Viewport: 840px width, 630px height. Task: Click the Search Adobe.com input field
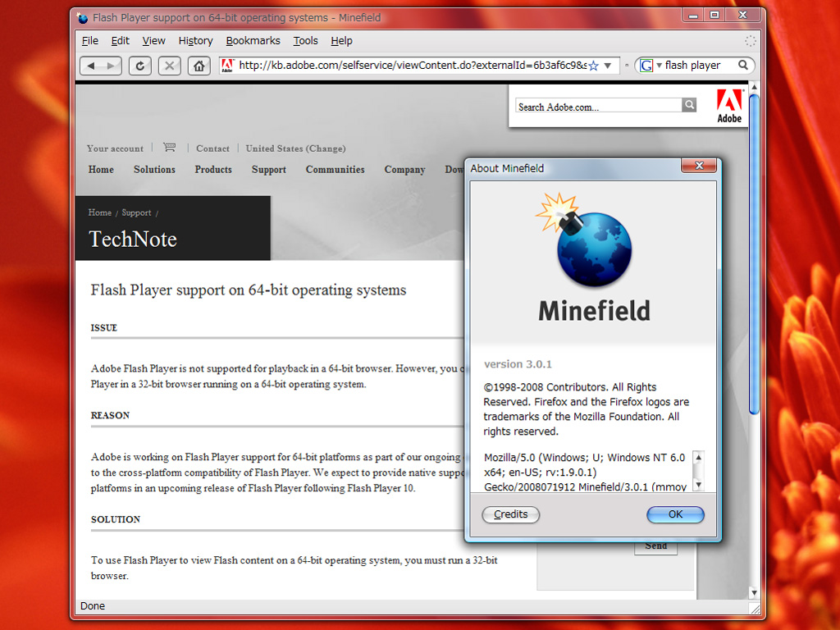point(598,106)
